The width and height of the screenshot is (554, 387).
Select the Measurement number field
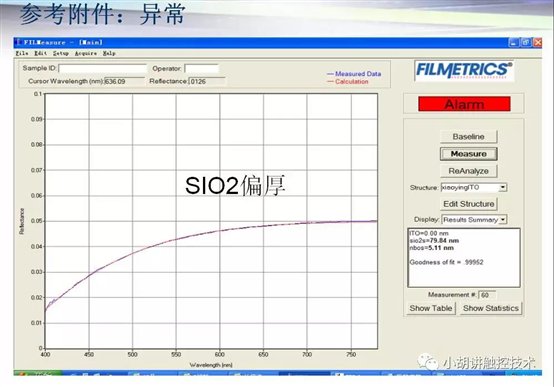pyautogui.click(x=487, y=295)
